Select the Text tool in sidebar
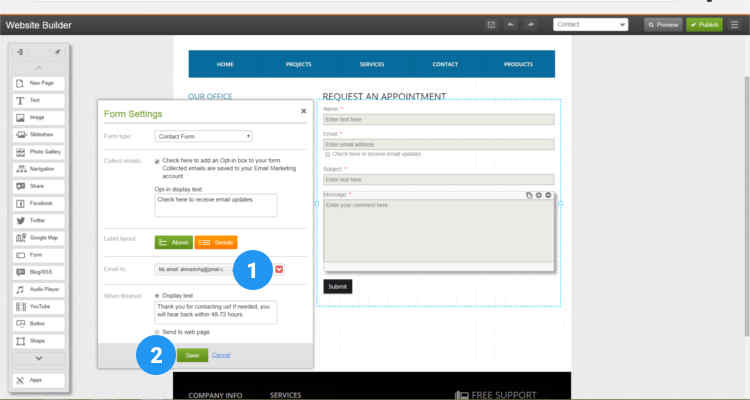Viewport: 750px width, 400px height. tap(39, 100)
